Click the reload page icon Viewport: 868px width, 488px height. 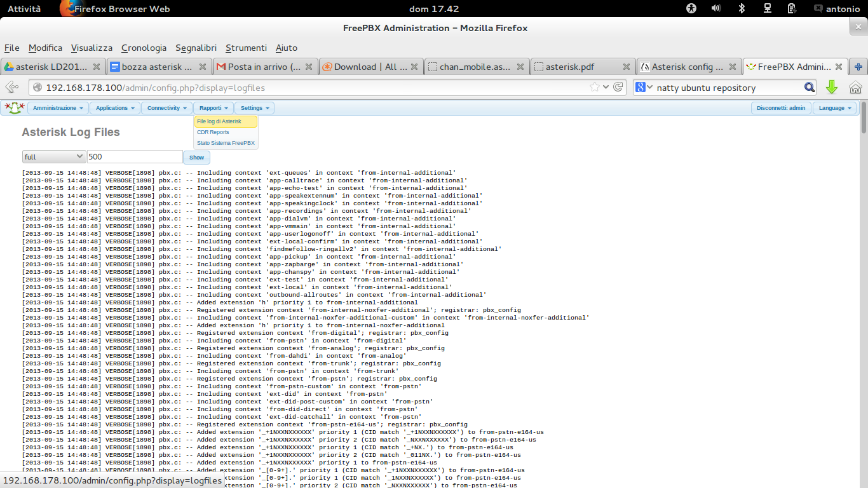(618, 87)
